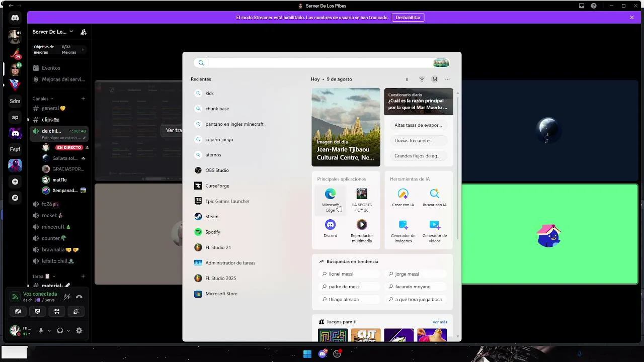Screen dimensions: 644x362
Task: Open the clips text channel
Action: point(59,120)
